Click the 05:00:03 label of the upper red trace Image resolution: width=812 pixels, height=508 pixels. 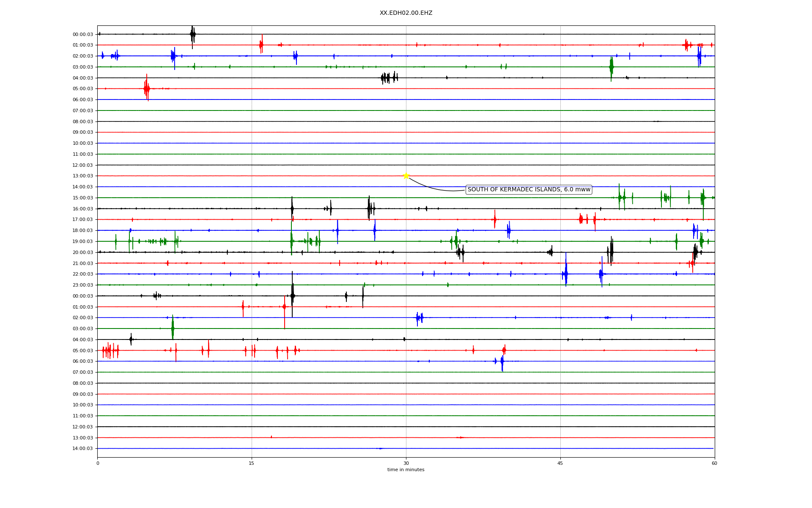coord(82,89)
